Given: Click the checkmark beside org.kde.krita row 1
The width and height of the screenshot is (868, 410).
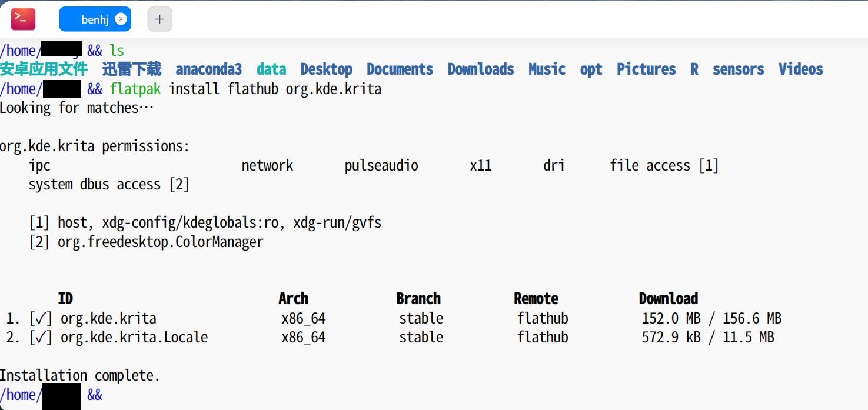Looking at the screenshot, I should coord(41,318).
